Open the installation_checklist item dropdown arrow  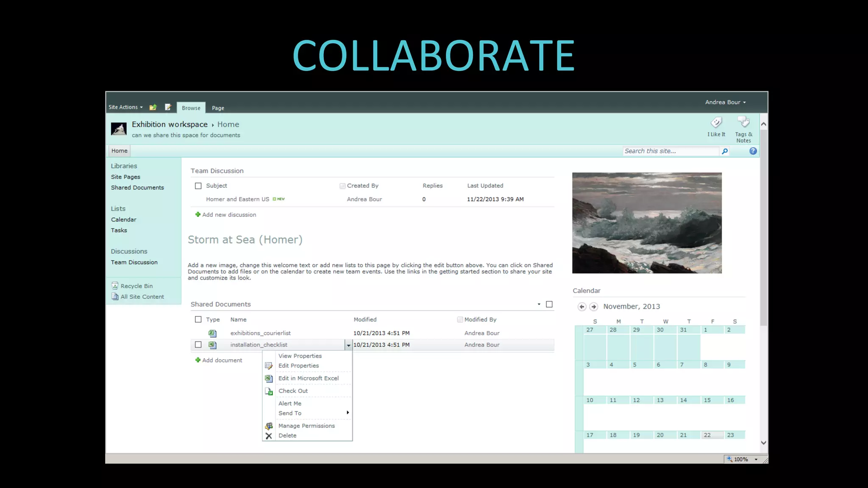348,345
